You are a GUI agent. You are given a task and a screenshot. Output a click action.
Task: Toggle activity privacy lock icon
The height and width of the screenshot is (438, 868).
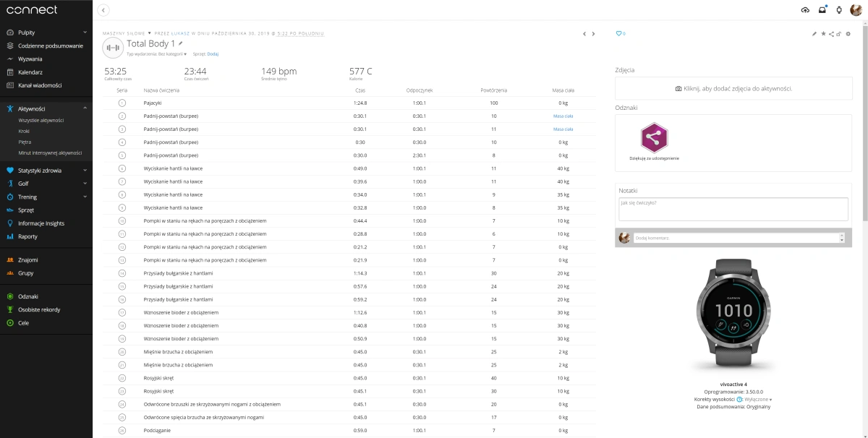pos(838,34)
